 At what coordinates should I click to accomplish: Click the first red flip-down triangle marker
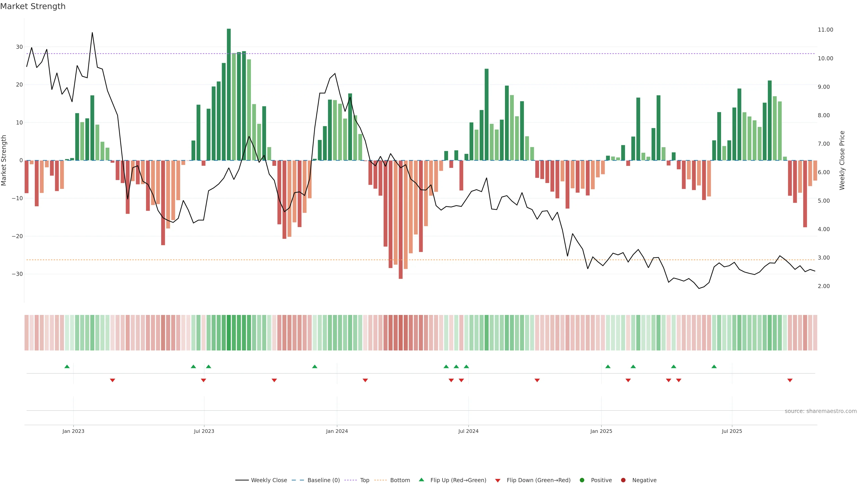[x=113, y=380]
